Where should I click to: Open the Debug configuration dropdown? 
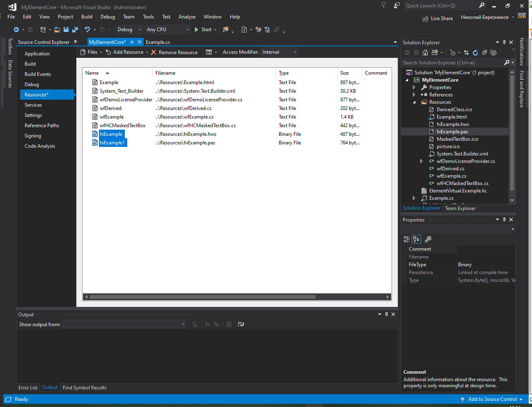pos(129,30)
